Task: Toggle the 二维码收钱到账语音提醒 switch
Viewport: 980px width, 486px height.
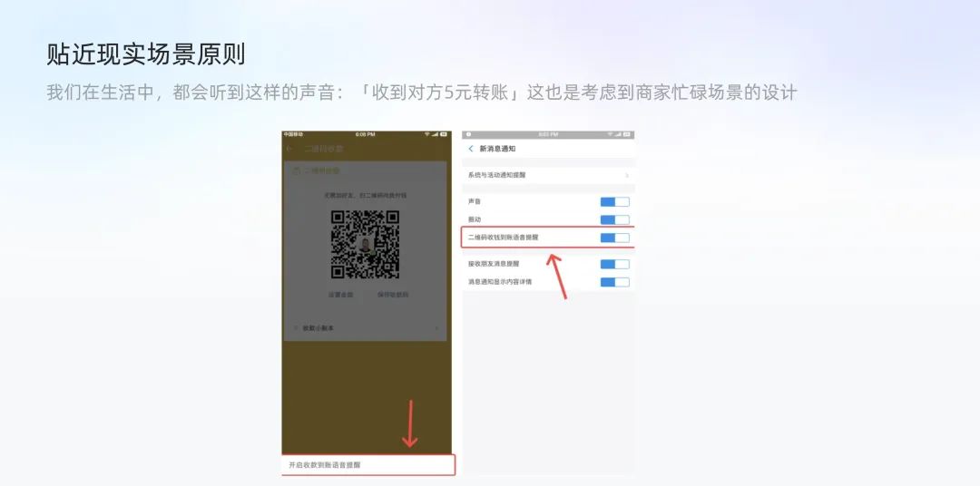Action: 614,238
